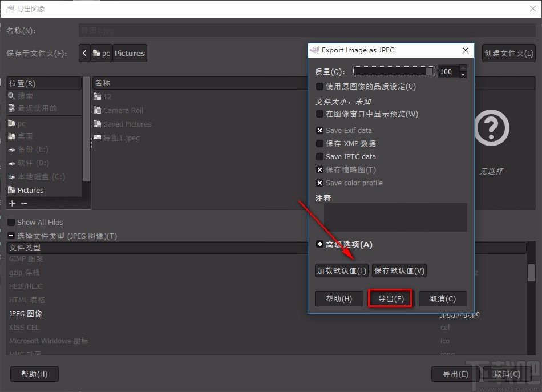Viewport: 542px width, 392px height.
Task: Click the Pictures path button
Action: point(130,53)
